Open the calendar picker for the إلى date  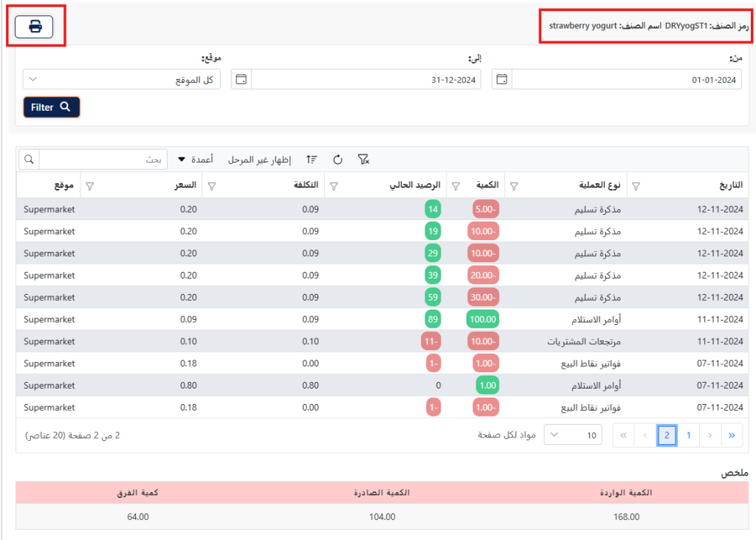tap(241, 78)
